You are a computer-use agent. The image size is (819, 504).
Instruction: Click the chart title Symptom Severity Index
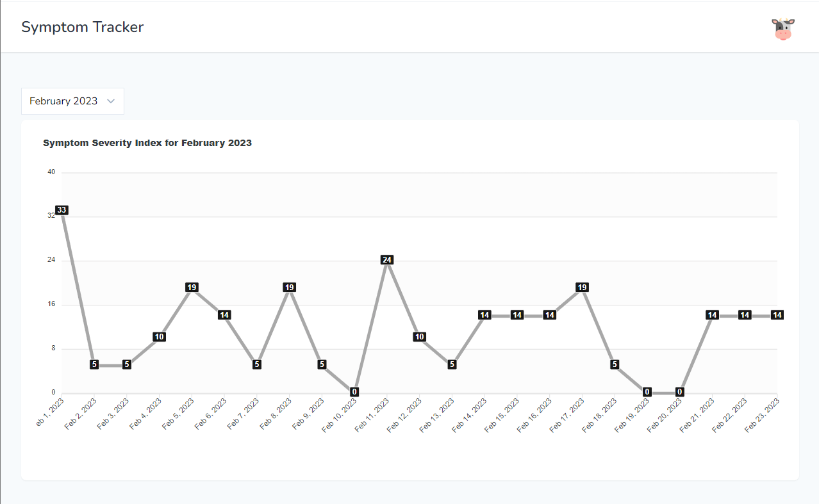tap(147, 143)
